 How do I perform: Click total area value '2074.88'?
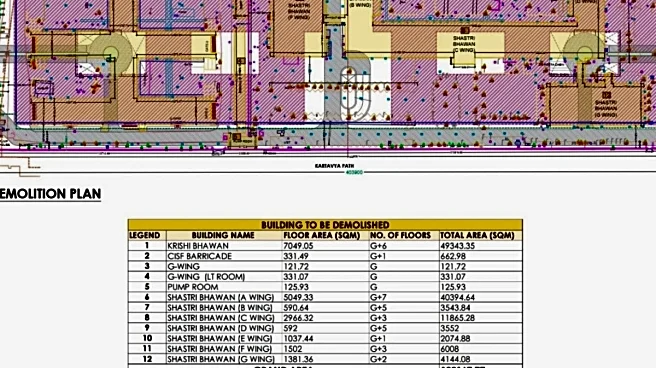click(456, 338)
